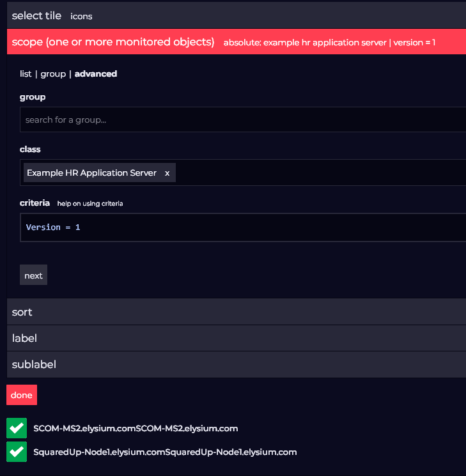Switch to the list scope mode
466x476 pixels.
pyautogui.click(x=26, y=74)
